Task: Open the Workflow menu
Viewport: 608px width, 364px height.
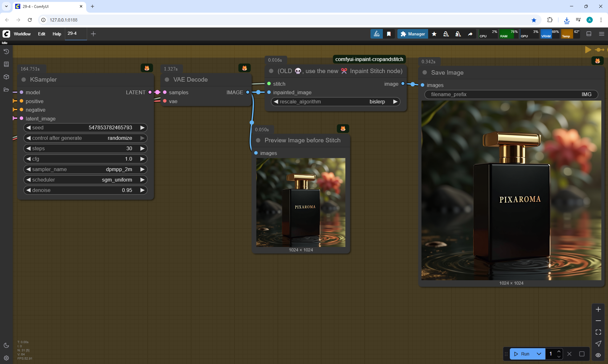Action: 22,34
